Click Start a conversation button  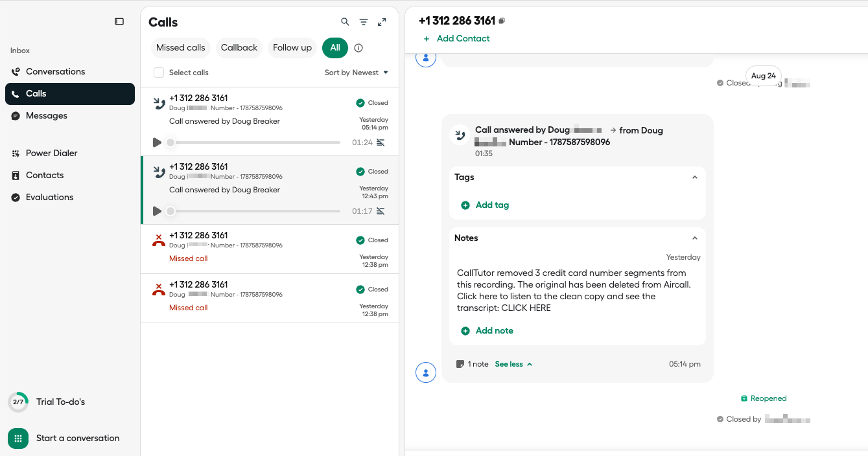64,439
